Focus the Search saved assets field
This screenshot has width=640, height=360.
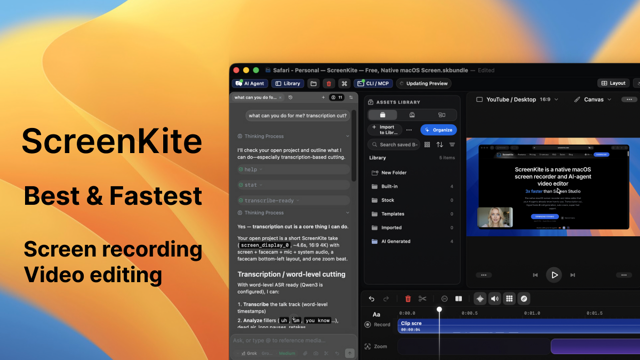[x=394, y=144]
